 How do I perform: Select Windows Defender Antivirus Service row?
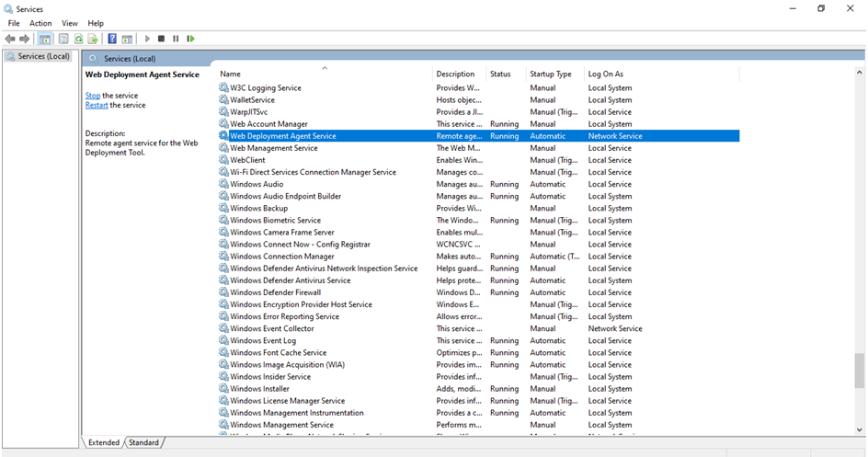478,280
